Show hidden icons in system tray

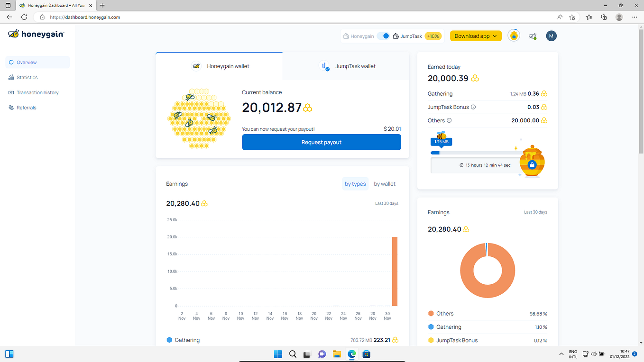coord(561,354)
